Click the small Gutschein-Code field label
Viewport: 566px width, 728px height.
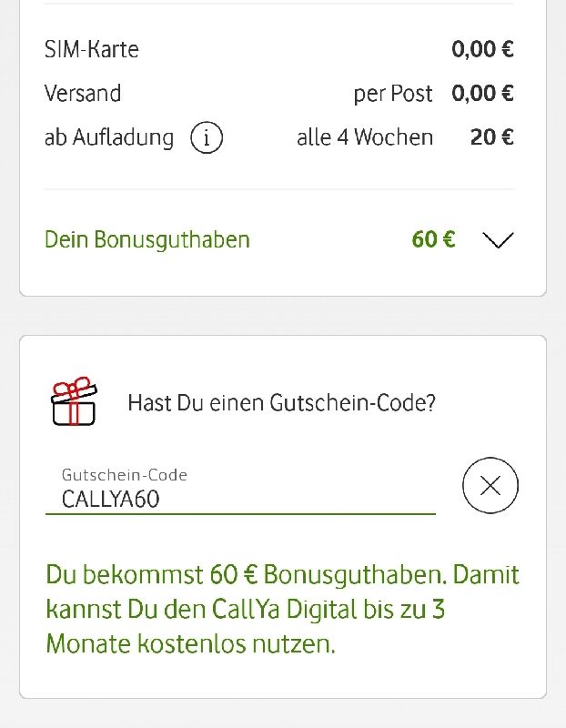(125, 475)
